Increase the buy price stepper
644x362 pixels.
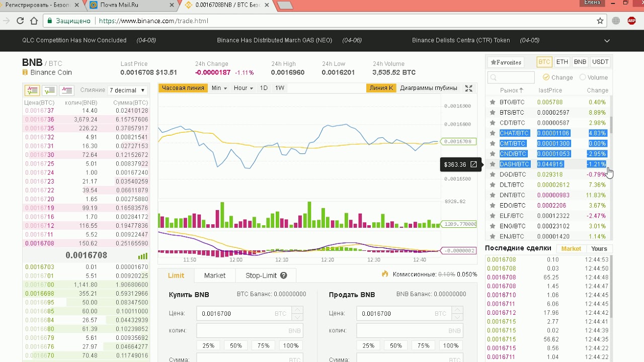[297, 310]
